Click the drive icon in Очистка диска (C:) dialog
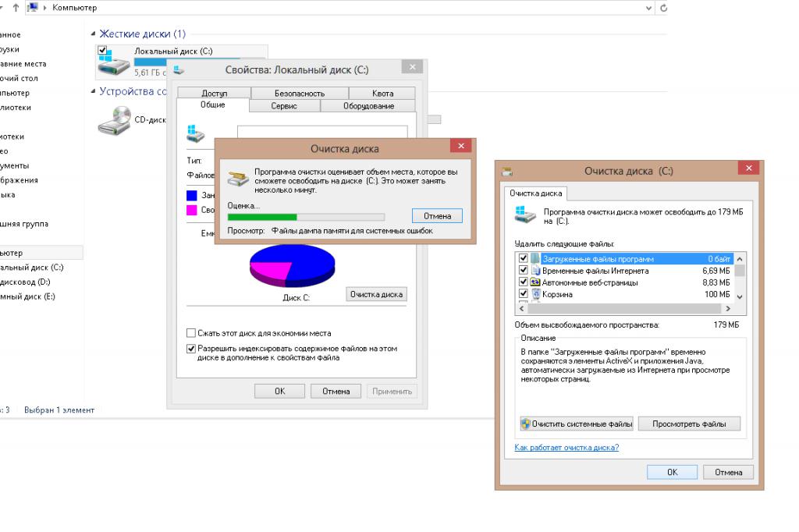This screenshot has width=799, height=532. 525,215
